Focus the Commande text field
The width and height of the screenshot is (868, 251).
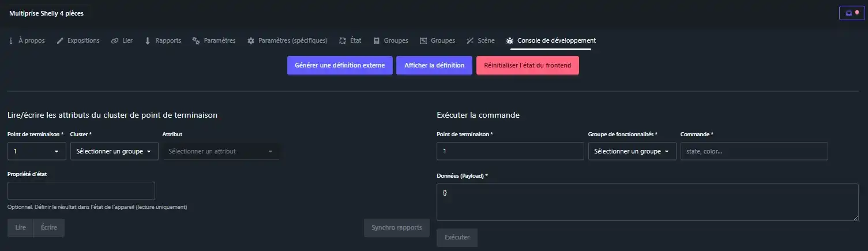point(754,151)
